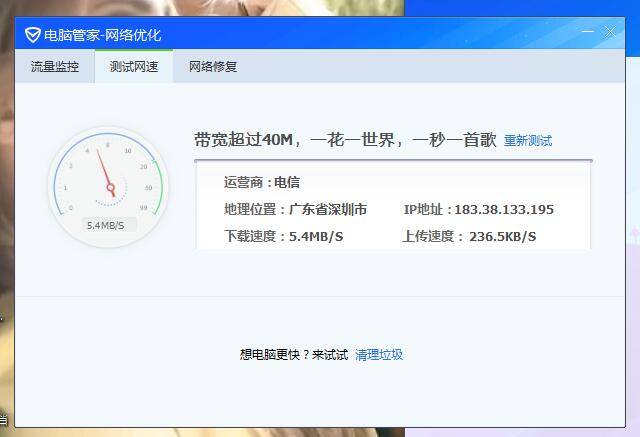The width and height of the screenshot is (640, 437).
Task: Click the 运营商：电信 text
Action: [x=262, y=182]
